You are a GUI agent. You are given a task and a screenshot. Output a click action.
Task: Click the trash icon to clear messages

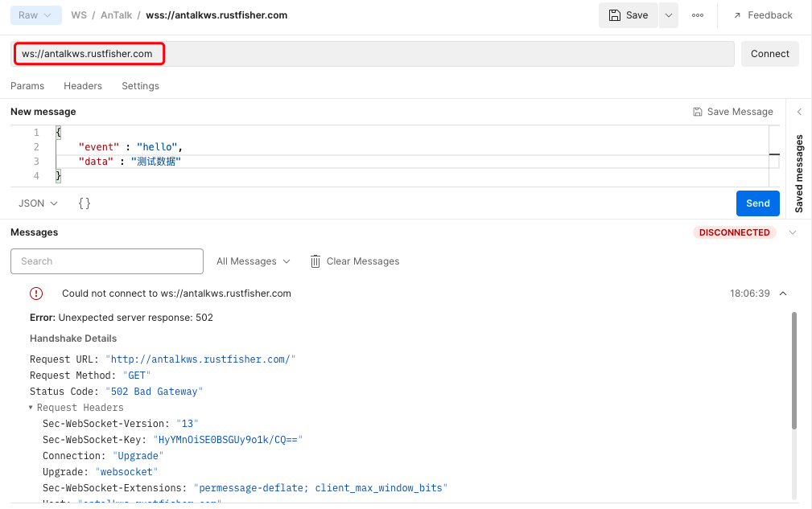point(315,261)
